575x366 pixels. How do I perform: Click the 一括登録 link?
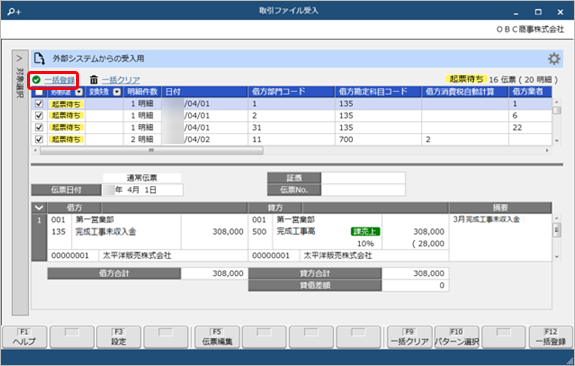[x=59, y=80]
